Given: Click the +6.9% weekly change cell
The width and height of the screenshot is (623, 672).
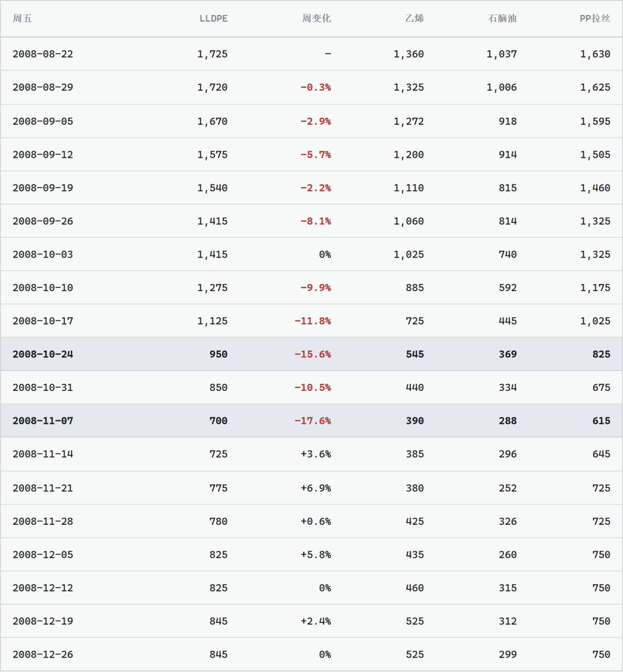Looking at the screenshot, I should [x=316, y=487].
